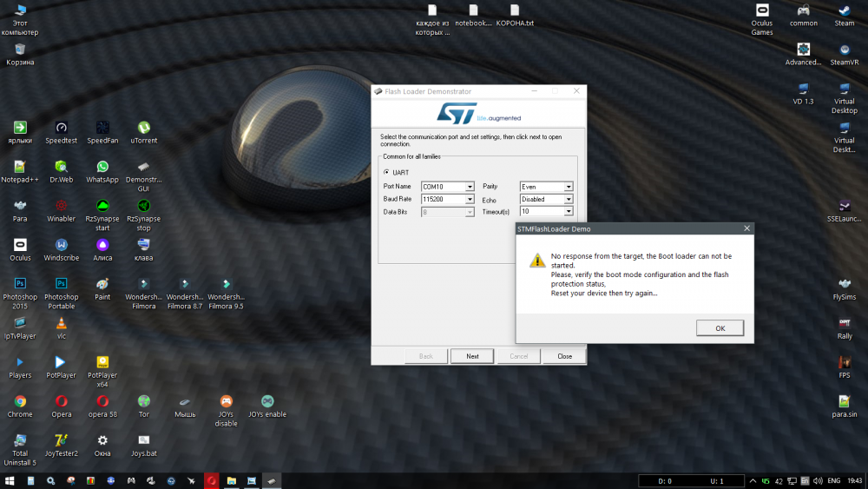
Task: Select the Oculus Games desktop icon
Action: pyautogui.click(x=762, y=11)
